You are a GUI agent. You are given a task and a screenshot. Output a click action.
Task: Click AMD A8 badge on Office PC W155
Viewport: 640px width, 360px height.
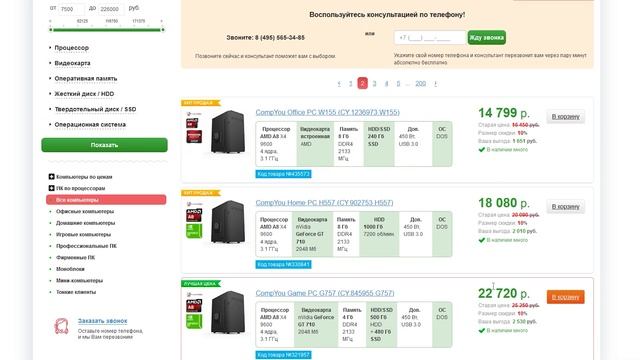(x=193, y=123)
